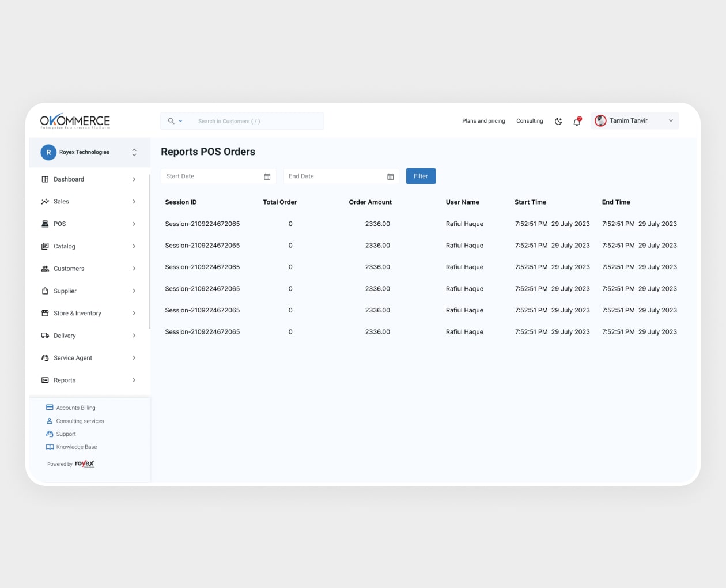The image size is (726, 588).
Task: Expand the Sales menu chevron
Action: (134, 202)
